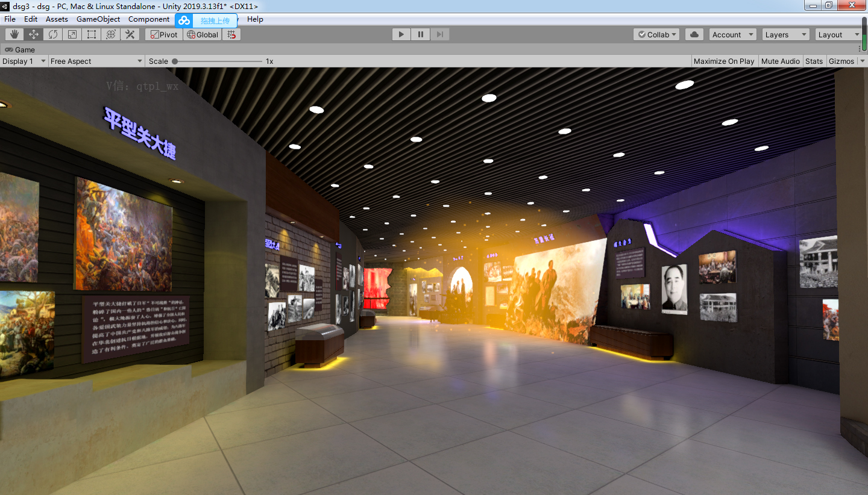Open the Collab dropdown
868x495 pixels.
[656, 34]
